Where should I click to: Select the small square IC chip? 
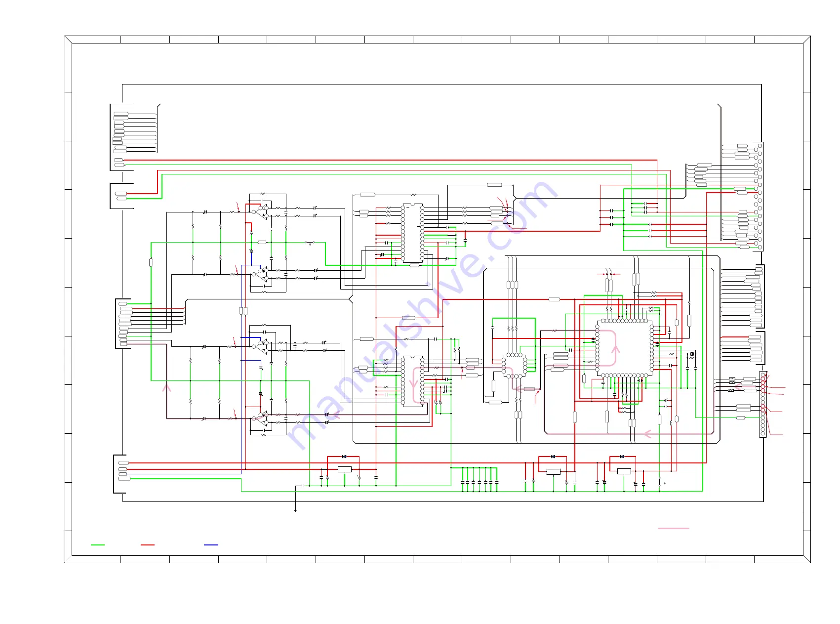click(x=515, y=366)
